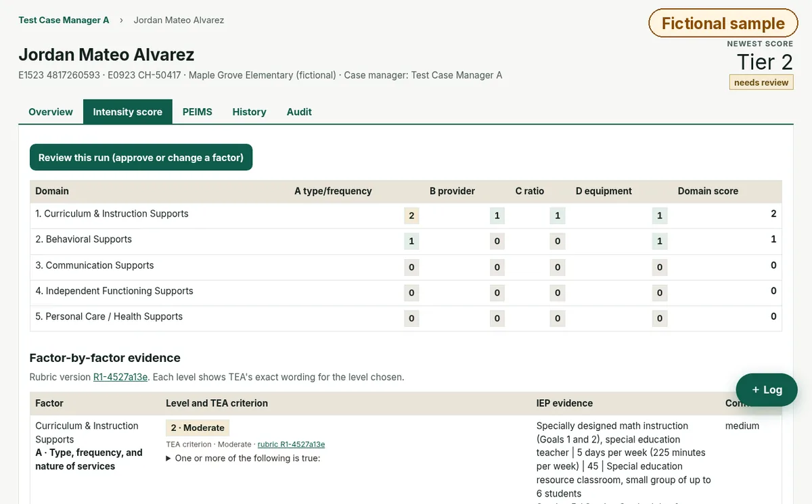The height and width of the screenshot is (504, 812).
Task: Open the PEIMS tab
Action: pos(197,112)
